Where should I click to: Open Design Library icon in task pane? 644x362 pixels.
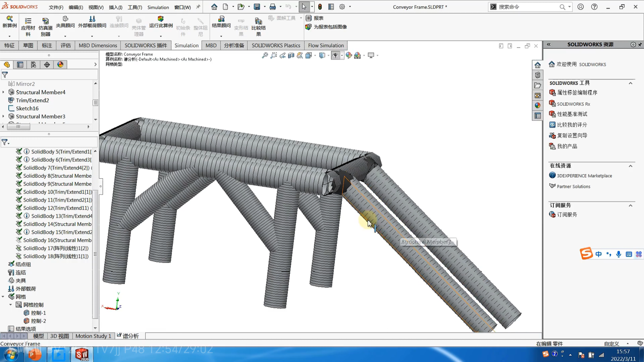(x=537, y=75)
